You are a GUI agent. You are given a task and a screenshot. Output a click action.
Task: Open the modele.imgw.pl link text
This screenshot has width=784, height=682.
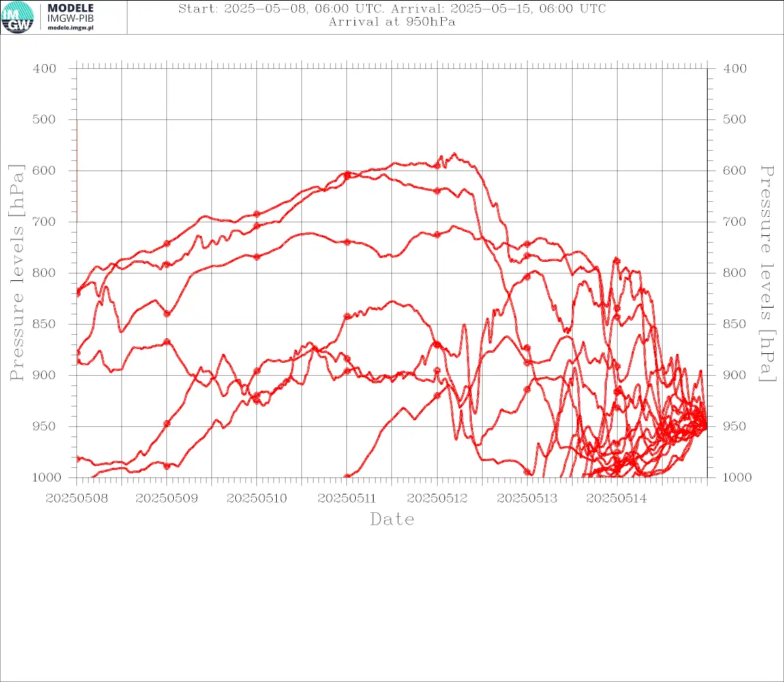point(70,28)
